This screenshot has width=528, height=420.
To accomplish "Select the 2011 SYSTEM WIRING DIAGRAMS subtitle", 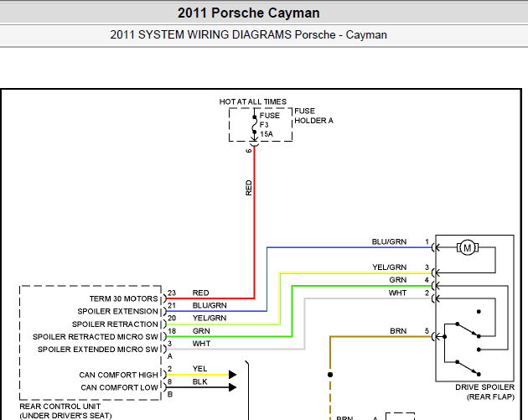I will pyautogui.click(x=248, y=34).
